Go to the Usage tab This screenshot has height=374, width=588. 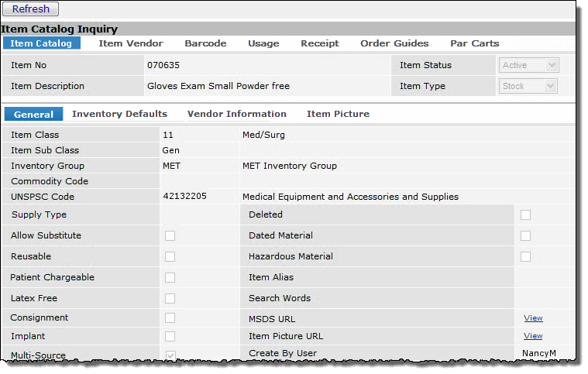(263, 43)
